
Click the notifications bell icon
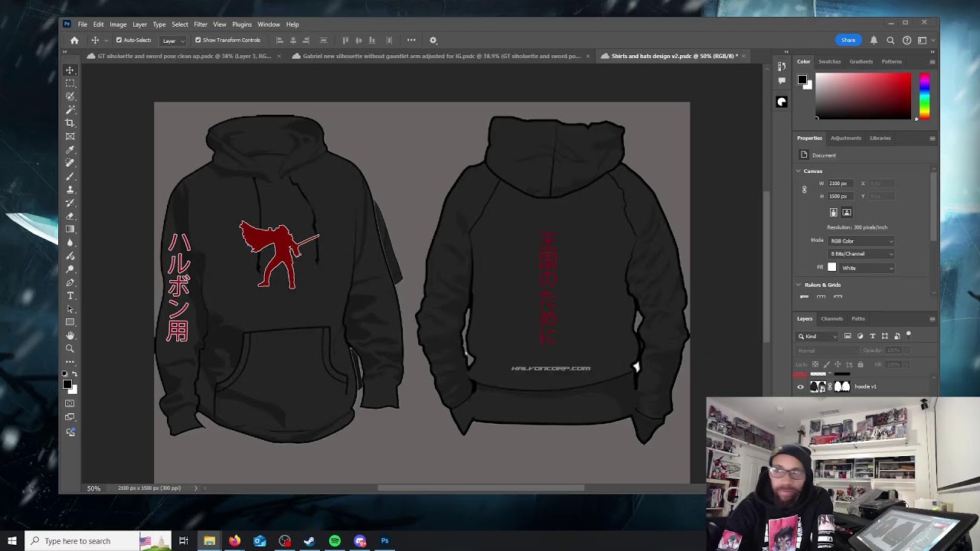(874, 40)
